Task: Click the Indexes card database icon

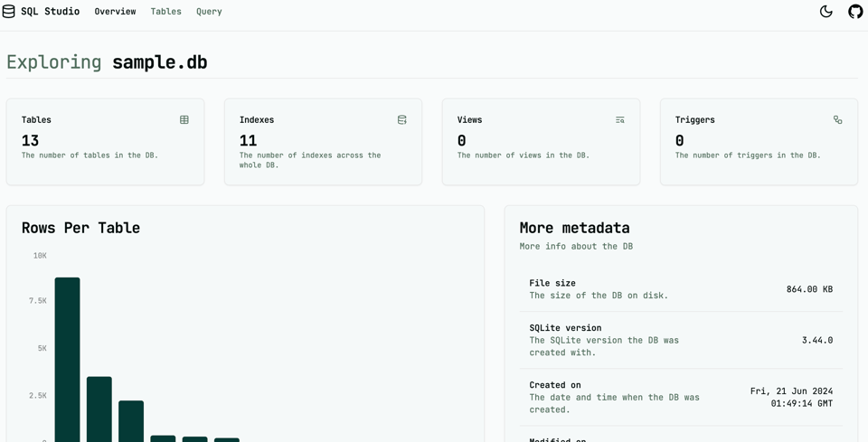Action: 402,119
